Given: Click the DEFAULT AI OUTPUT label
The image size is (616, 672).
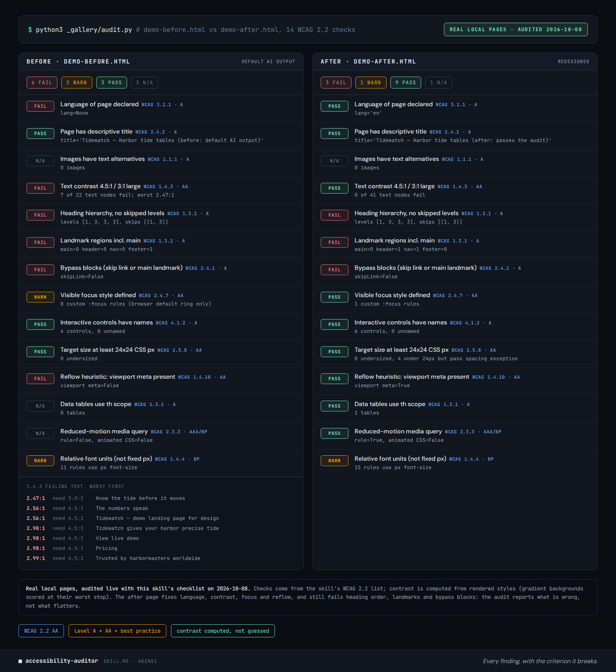Looking at the screenshot, I should [x=268, y=62].
